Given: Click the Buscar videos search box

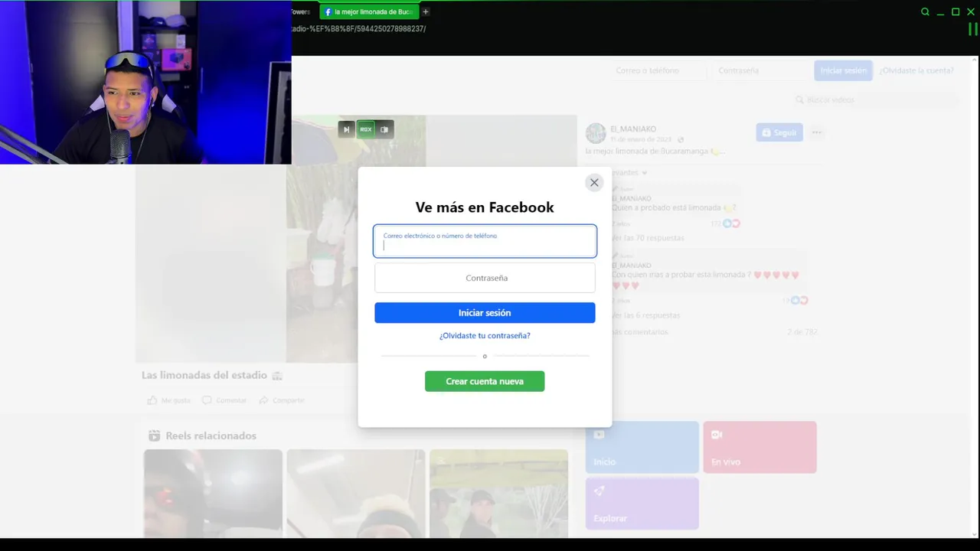Looking at the screenshot, I should coord(875,99).
